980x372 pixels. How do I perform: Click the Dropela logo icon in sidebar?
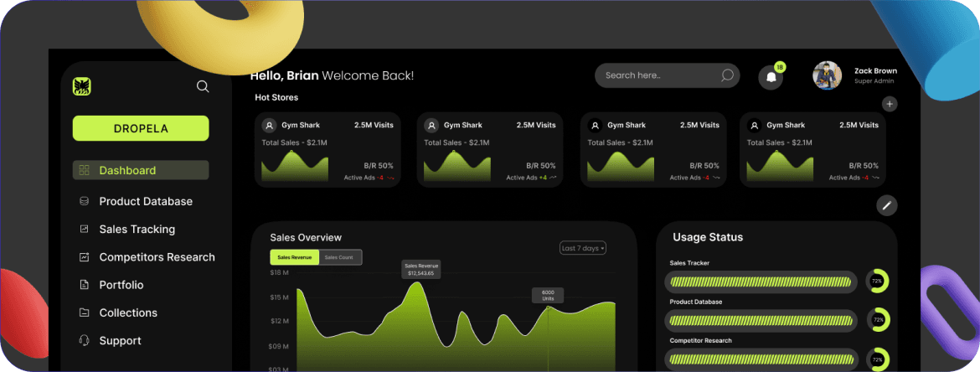click(82, 86)
